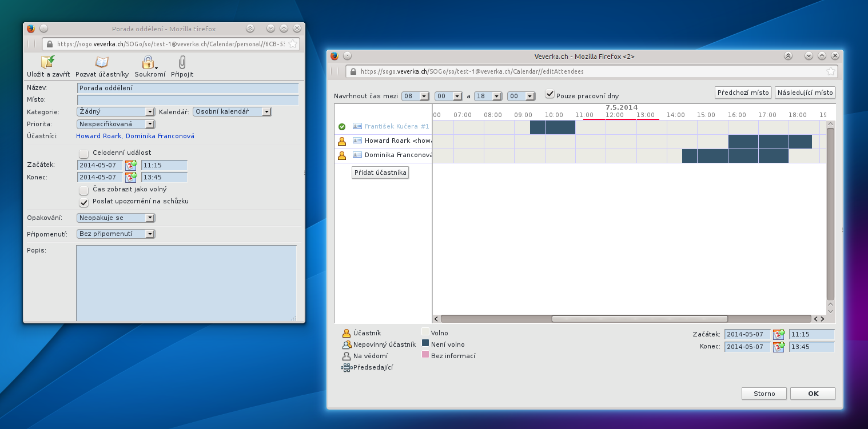Click the participant role icon for Dominika Franconová
The image size is (868, 429).
point(342,155)
